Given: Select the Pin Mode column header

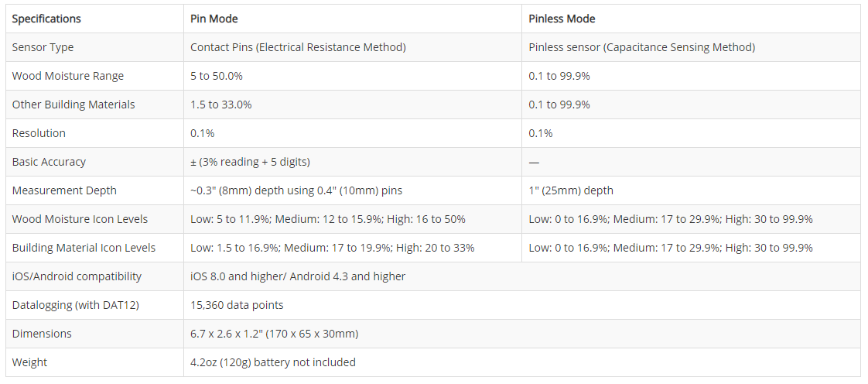Looking at the screenshot, I should coord(214,19).
